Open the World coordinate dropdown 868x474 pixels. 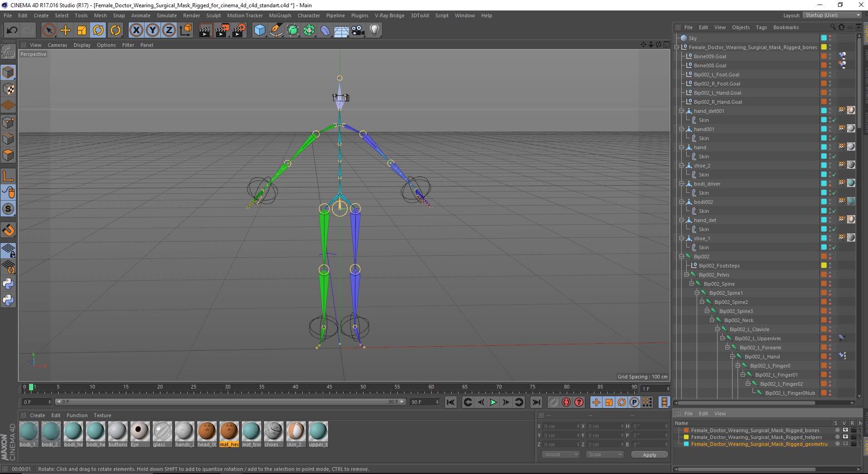[561, 454]
